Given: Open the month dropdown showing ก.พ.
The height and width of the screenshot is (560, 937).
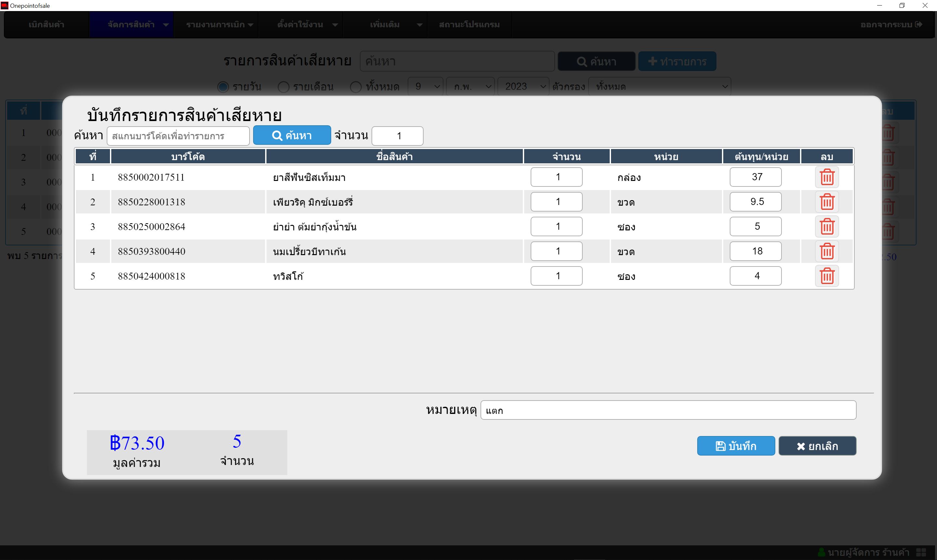Looking at the screenshot, I should [470, 87].
